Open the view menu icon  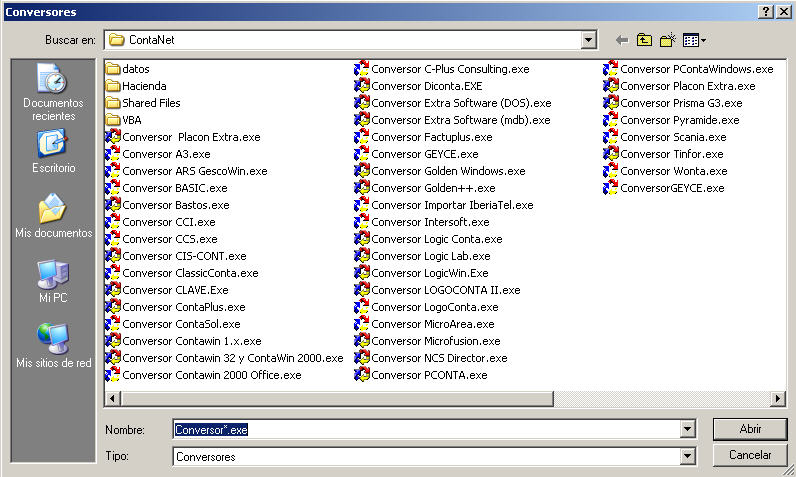[694, 40]
